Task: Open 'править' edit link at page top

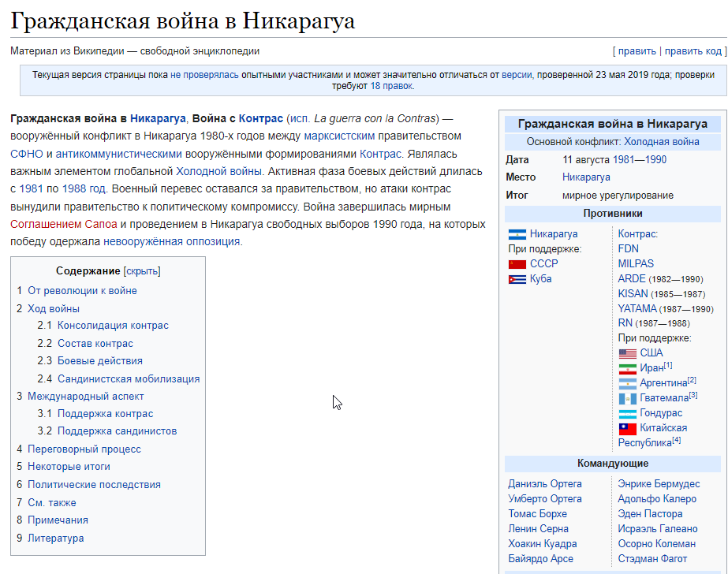Action: coord(637,51)
